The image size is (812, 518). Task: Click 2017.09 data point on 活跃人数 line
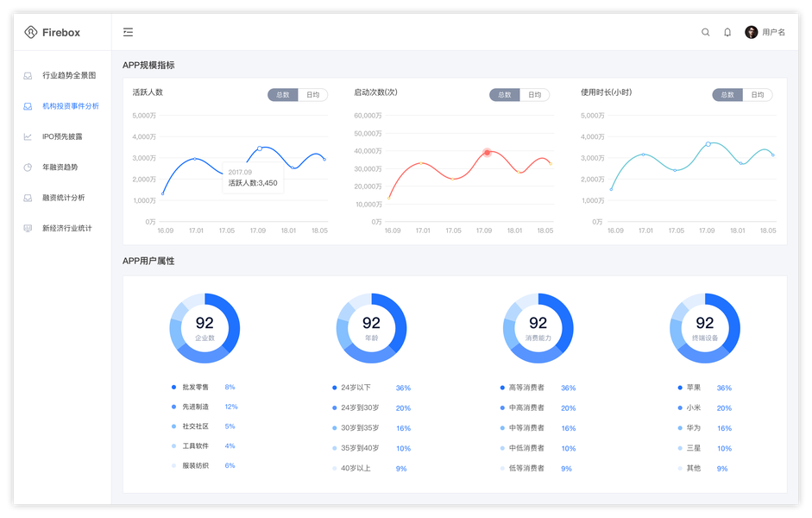tap(260, 148)
